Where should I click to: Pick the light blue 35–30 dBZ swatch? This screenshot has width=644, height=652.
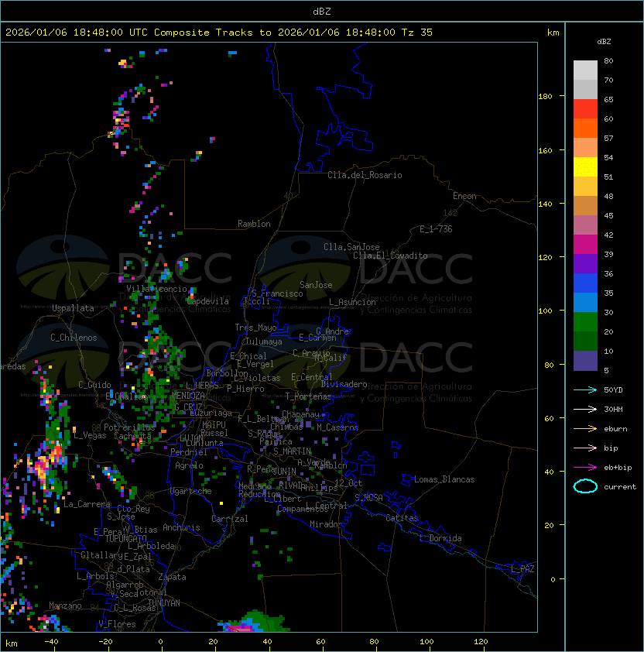pos(585,302)
